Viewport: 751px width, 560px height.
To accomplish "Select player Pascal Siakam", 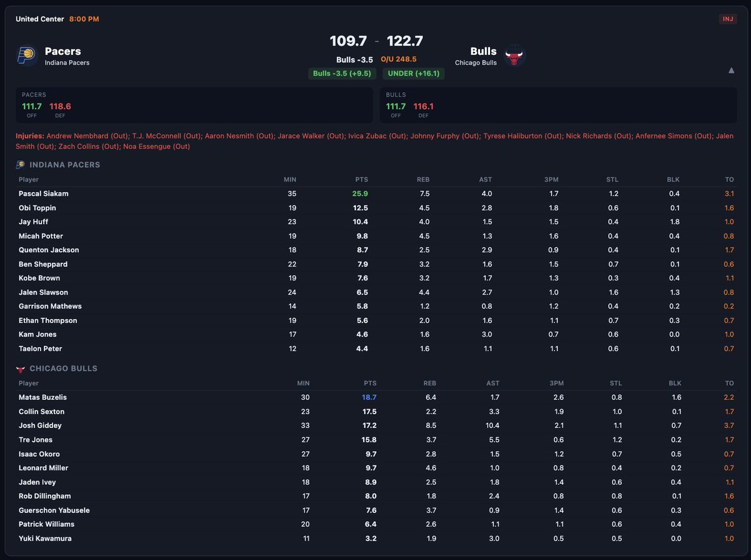I will click(43, 194).
